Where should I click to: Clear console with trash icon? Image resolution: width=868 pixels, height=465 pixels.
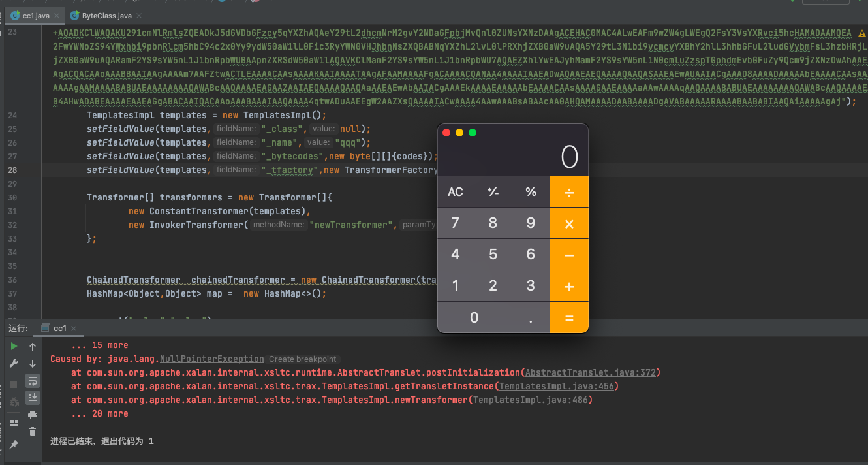point(33,431)
